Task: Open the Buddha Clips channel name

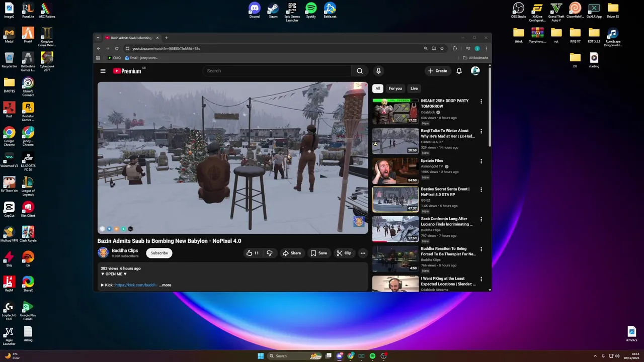Action: pyautogui.click(x=125, y=250)
